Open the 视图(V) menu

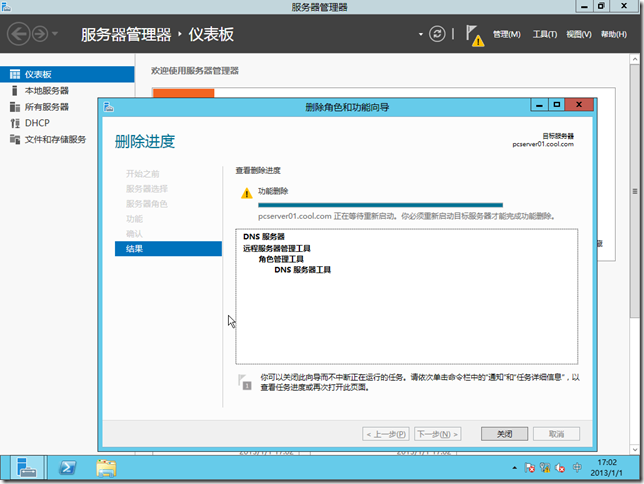point(579,34)
